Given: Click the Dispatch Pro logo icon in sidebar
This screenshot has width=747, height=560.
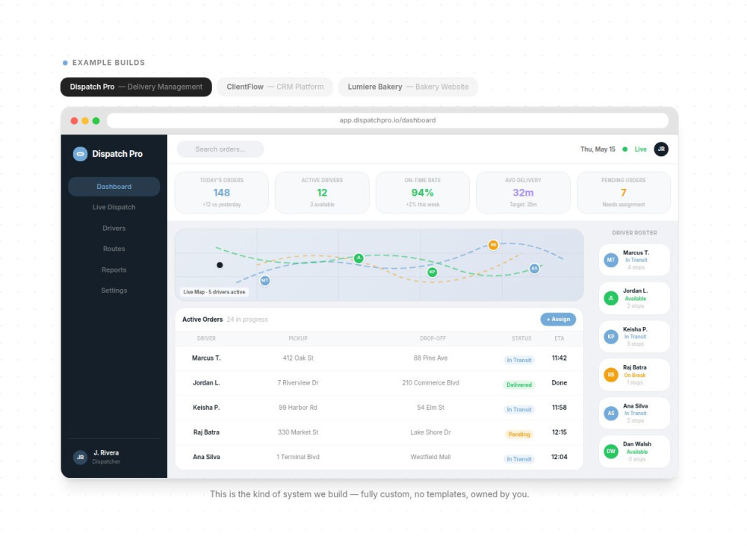Looking at the screenshot, I should pyautogui.click(x=80, y=154).
